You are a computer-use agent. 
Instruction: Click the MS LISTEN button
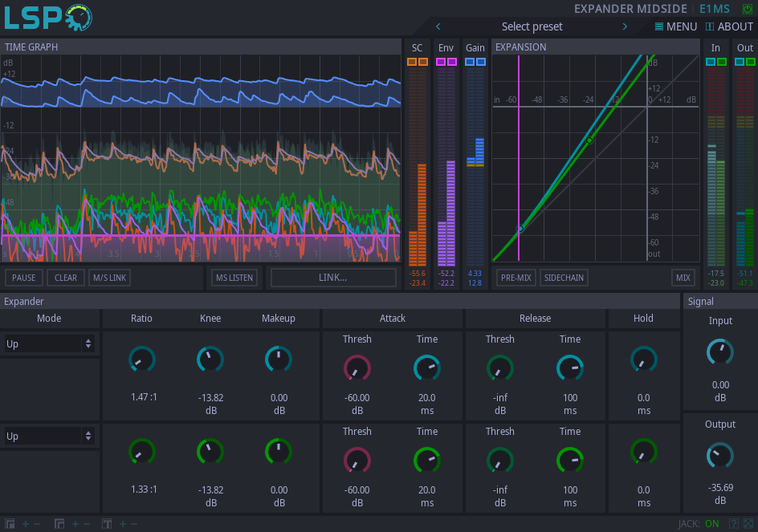coord(234,278)
